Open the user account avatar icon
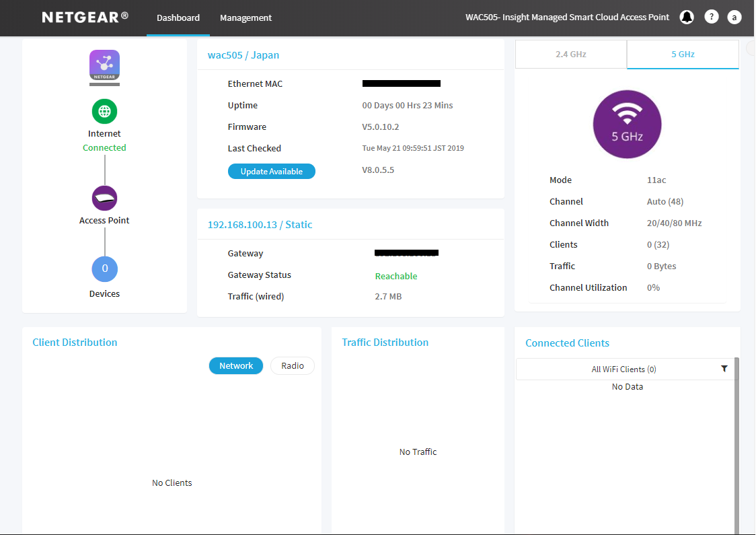 [x=734, y=17]
